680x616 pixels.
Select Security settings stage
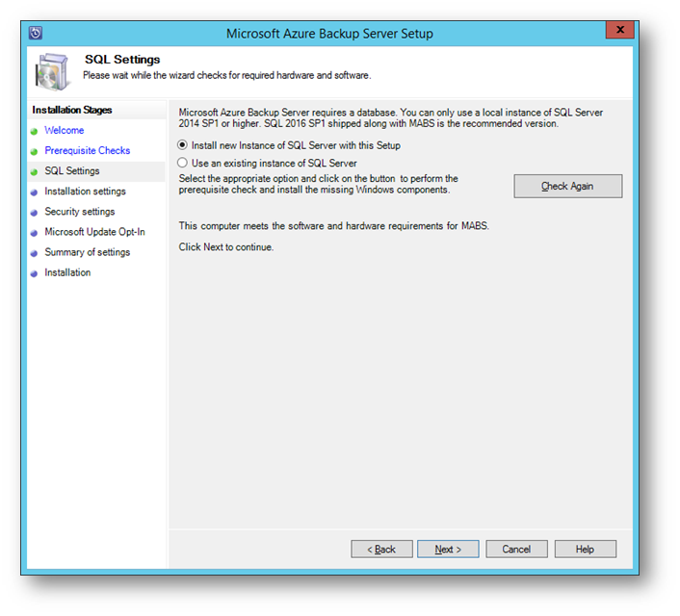click(x=80, y=212)
